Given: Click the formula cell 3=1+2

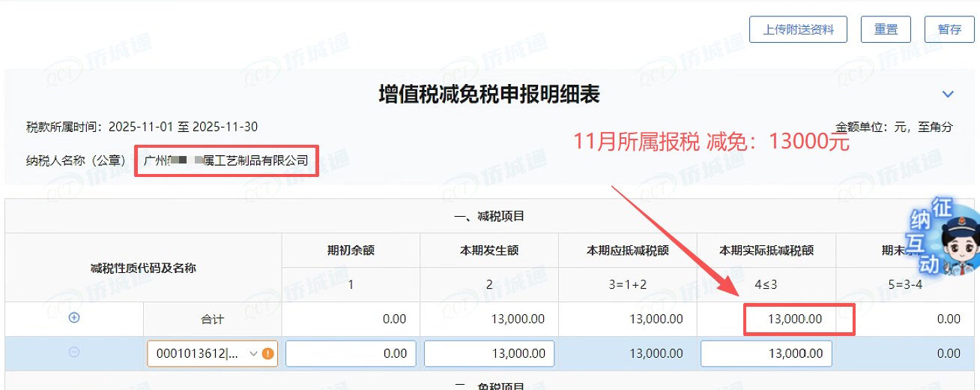Looking at the screenshot, I should (628, 285).
